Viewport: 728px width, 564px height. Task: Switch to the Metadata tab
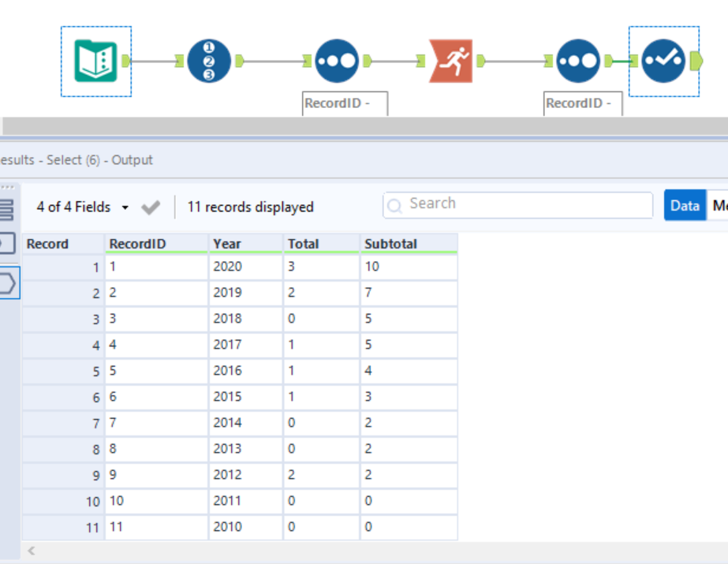click(x=719, y=204)
